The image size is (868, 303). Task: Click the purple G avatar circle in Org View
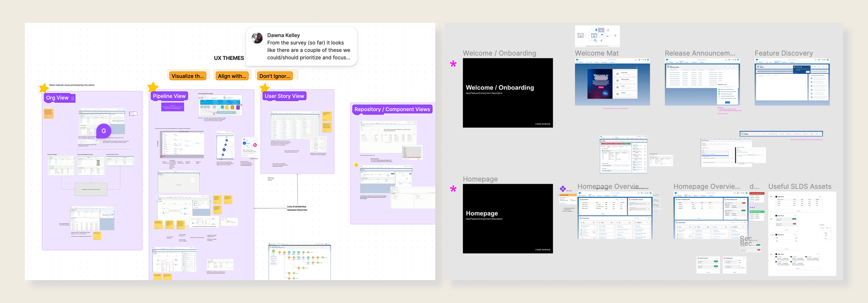click(x=103, y=131)
